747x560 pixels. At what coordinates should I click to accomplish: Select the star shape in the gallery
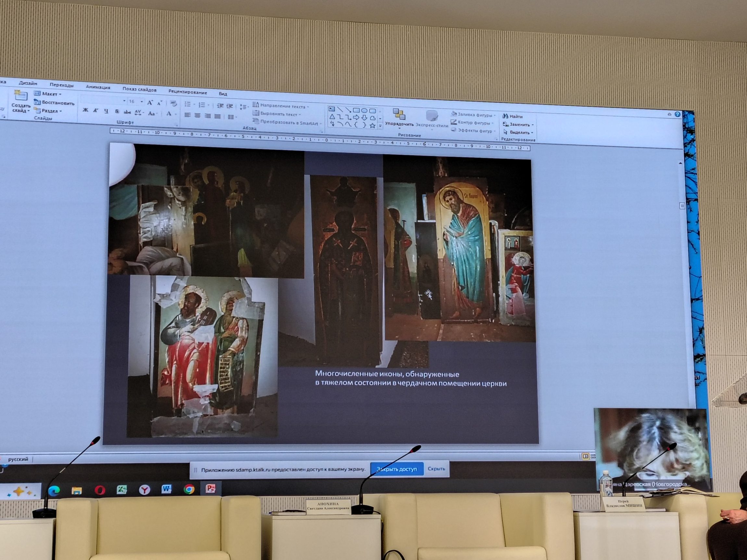click(373, 126)
